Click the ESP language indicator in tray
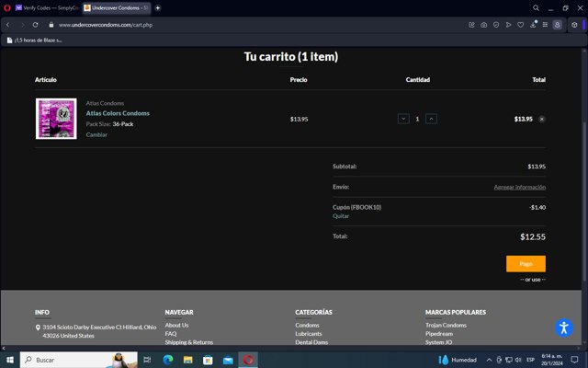The image size is (588, 368). (x=531, y=360)
